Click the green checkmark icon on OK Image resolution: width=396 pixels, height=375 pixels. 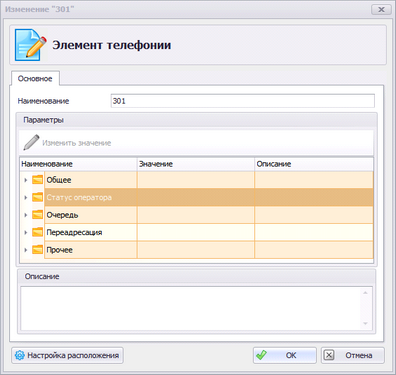tap(262, 355)
